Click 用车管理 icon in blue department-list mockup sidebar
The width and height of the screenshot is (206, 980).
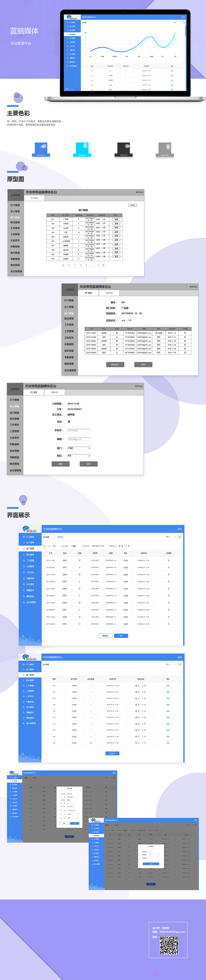pyautogui.click(x=23, y=707)
